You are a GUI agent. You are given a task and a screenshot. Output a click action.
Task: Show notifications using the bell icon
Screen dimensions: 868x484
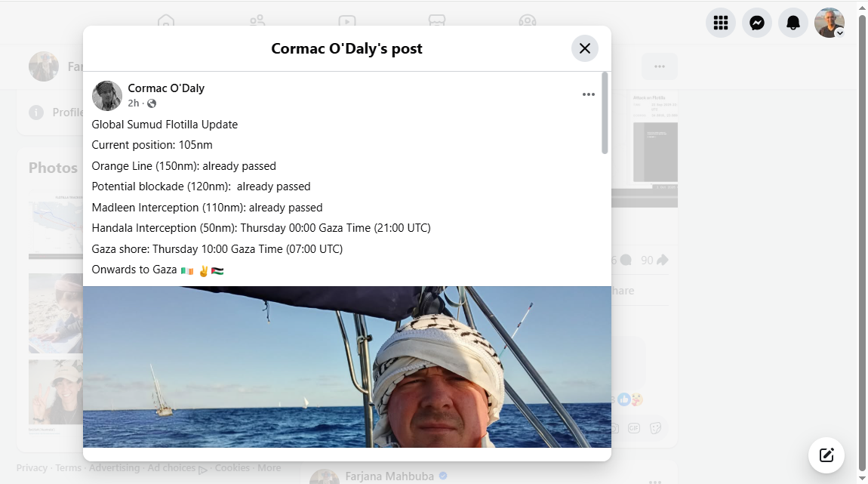coord(793,23)
